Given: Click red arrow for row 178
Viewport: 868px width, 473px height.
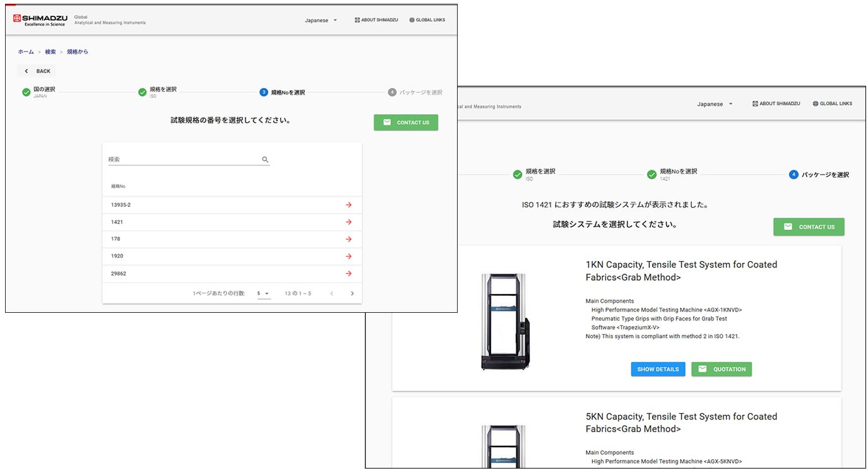Looking at the screenshot, I should click(348, 239).
